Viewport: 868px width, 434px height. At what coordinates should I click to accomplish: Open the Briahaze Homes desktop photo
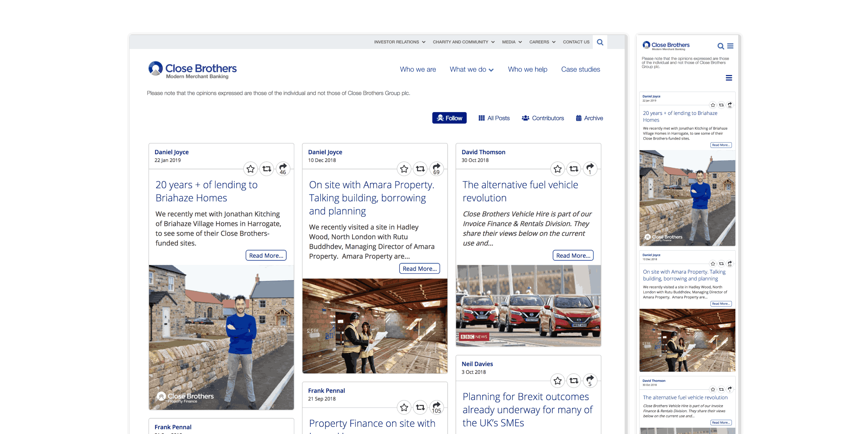(x=221, y=337)
